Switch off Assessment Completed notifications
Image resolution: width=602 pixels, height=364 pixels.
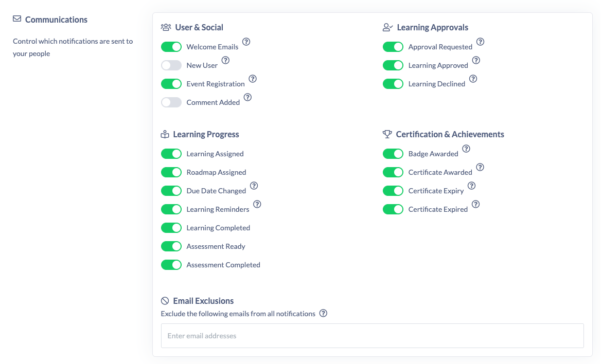(x=171, y=265)
